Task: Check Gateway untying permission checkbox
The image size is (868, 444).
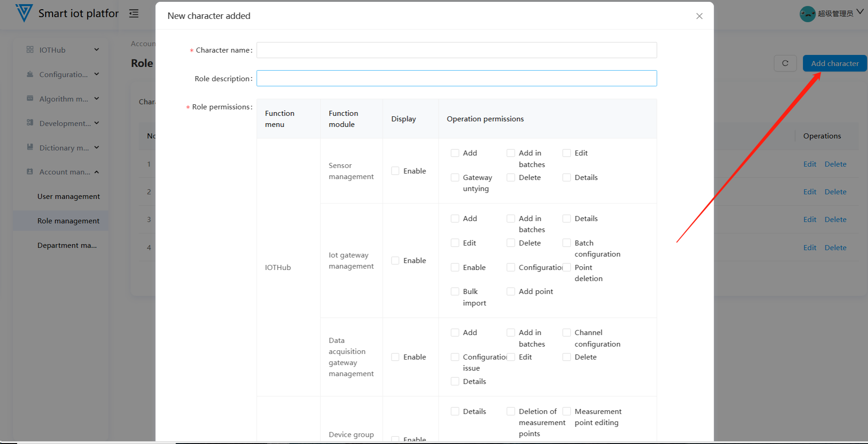Action: coord(455,177)
